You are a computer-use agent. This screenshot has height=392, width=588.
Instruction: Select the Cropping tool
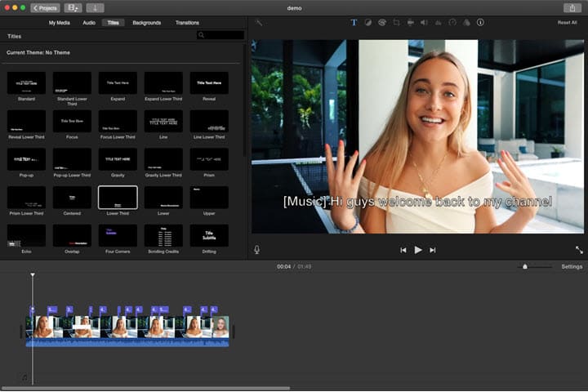tap(396, 22)
